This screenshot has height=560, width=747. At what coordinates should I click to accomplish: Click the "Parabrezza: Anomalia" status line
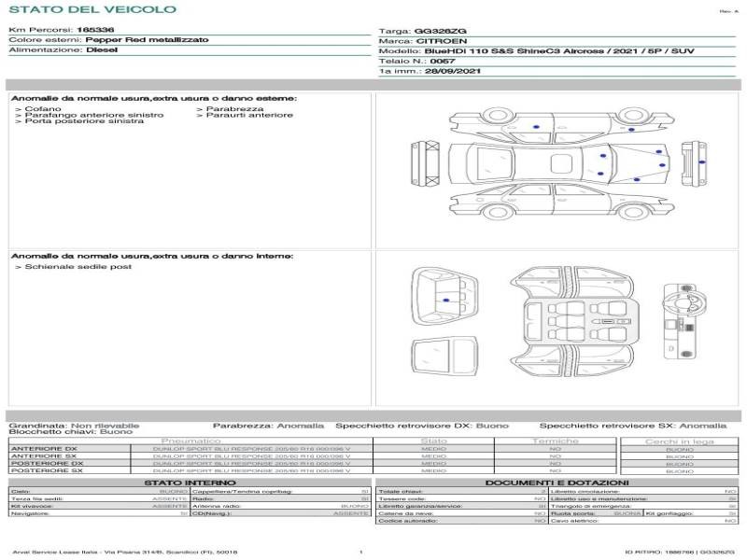tap(268, 426)
